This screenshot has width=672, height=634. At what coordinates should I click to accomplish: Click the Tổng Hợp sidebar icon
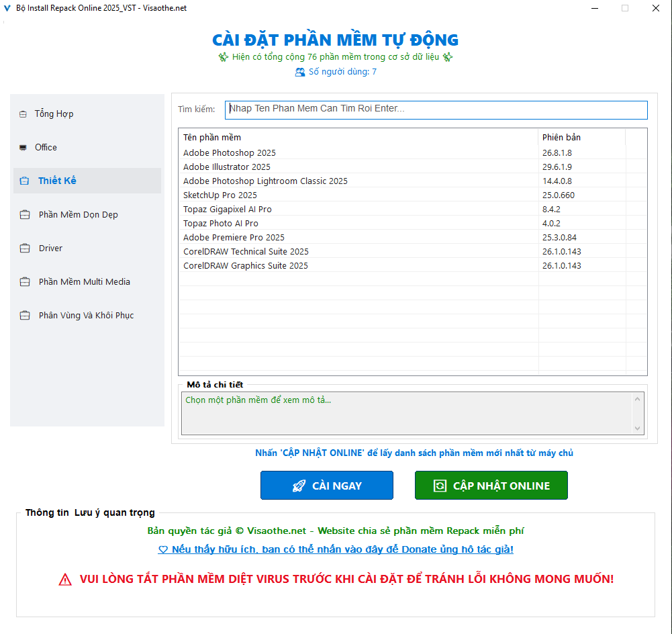23,114
